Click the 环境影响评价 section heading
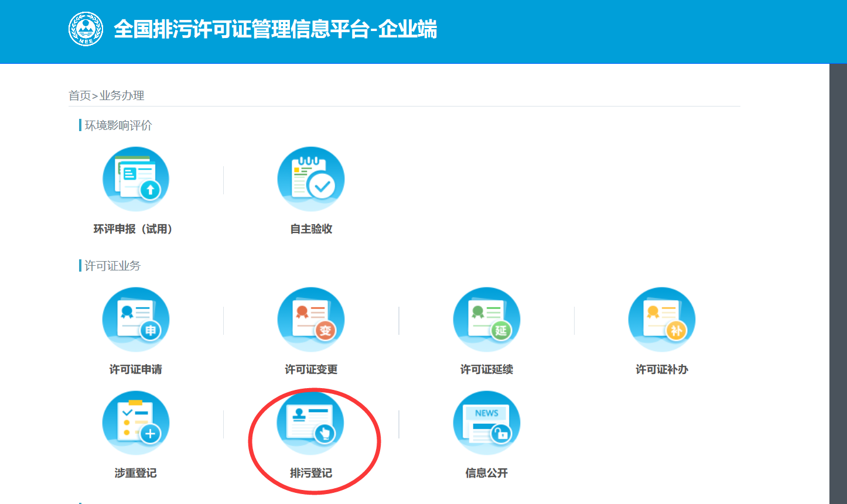 coord(118,125)
